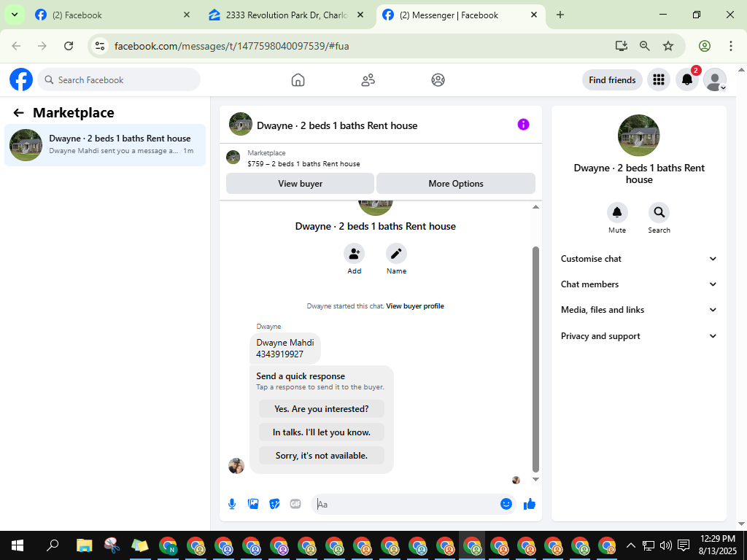The image size is (747, 560).
Task: Click the chat vertical scrollbar thumb
Action: point(535,359)
